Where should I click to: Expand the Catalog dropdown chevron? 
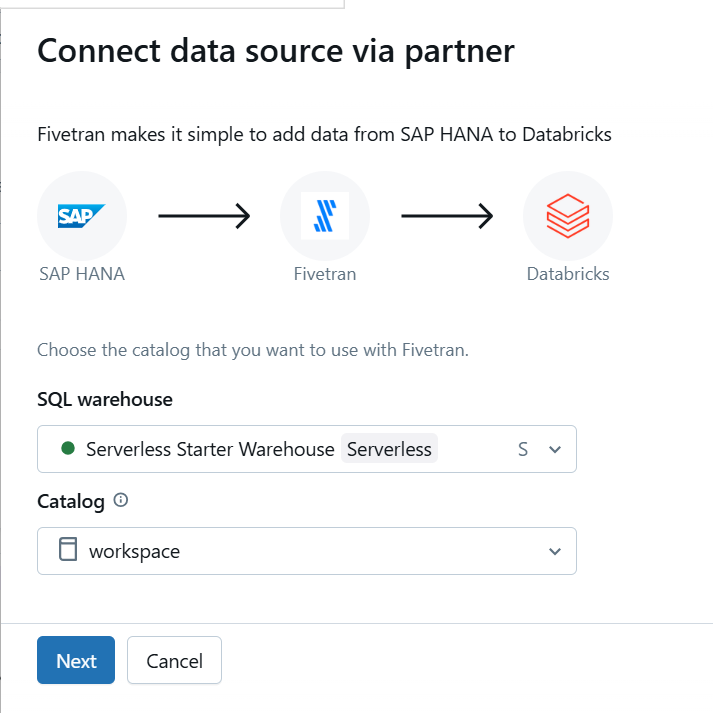tap(555, 552)
